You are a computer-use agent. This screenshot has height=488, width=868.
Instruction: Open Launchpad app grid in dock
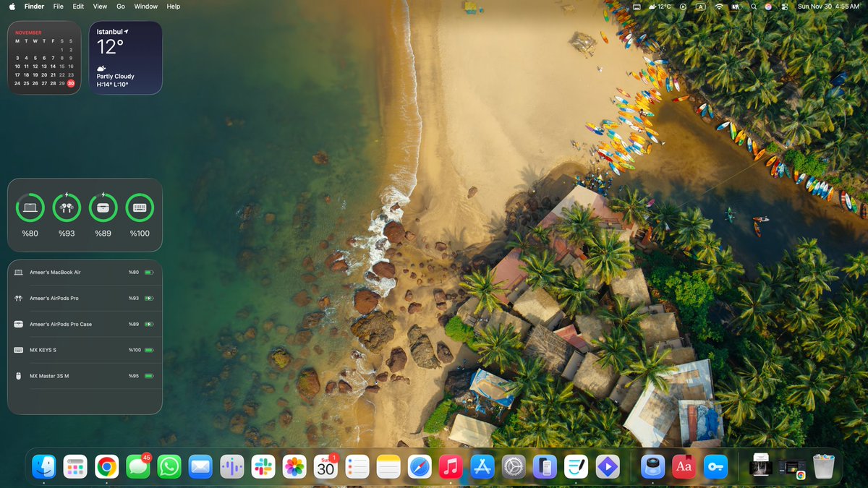click(75, 466)
